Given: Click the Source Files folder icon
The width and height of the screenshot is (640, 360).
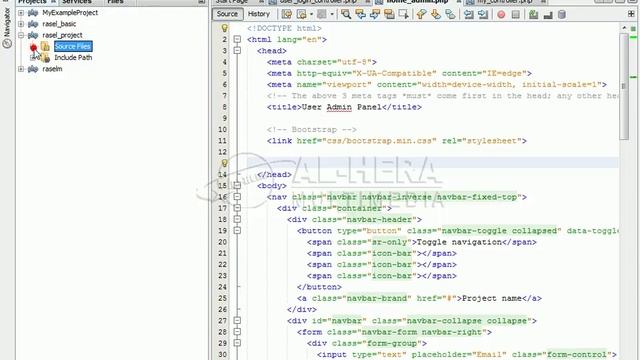Looking at the screenshot, I should (x=45, y=47).
